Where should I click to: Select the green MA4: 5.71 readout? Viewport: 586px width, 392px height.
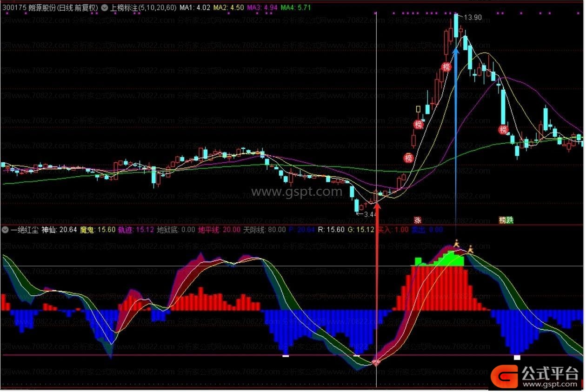point(296,8)
